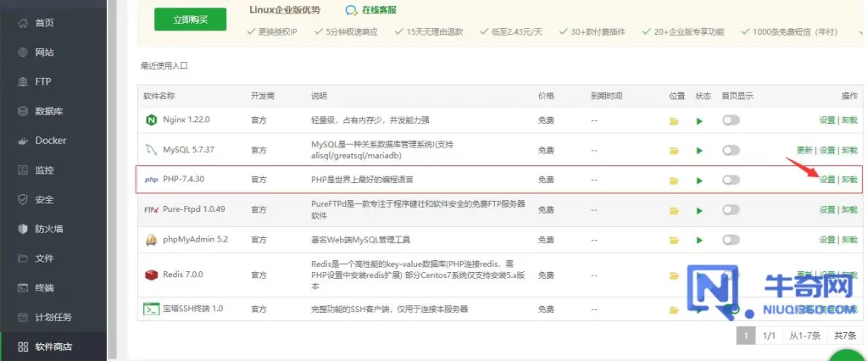Click the Nginx green play status icon
The image size is (868, 361).
tap(699, 120)
